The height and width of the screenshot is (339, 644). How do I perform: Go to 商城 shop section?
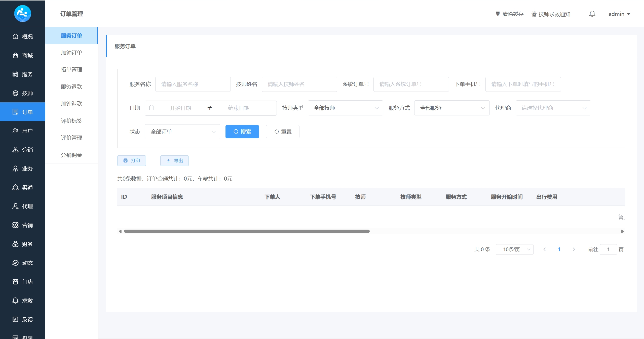click(23, 56)
